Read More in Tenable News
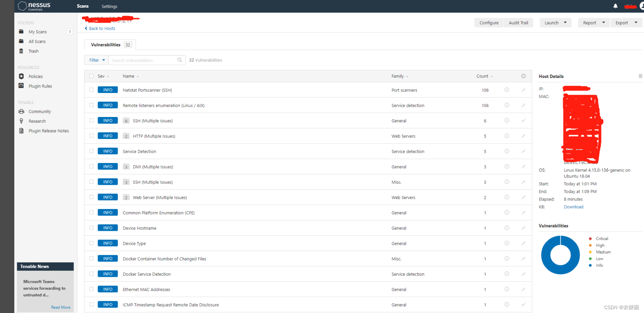The width and height of the screenshot is (644, 313). tap(61, 307)
